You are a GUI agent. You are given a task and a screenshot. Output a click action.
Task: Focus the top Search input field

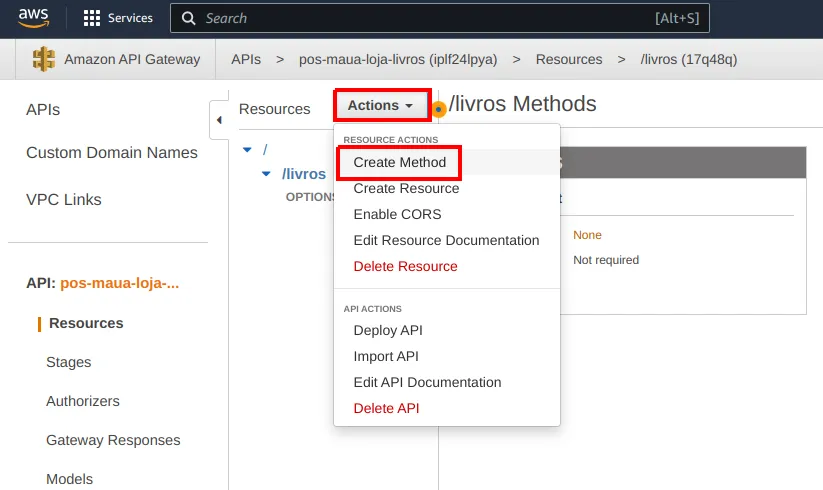(440, 18)
